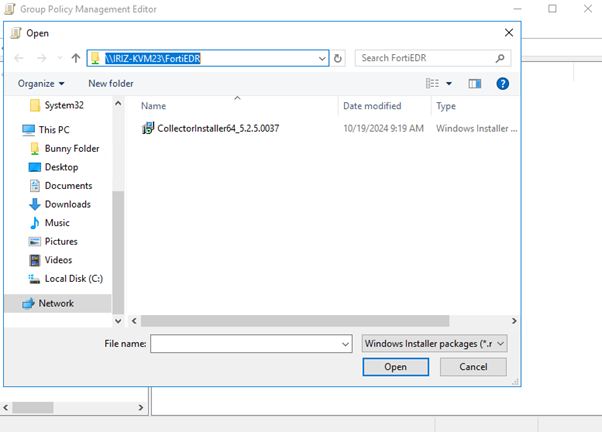Click file list horizontal scrollbar right arrow
The height and width of the screenshot is (432, 602).
pos(514,321)
